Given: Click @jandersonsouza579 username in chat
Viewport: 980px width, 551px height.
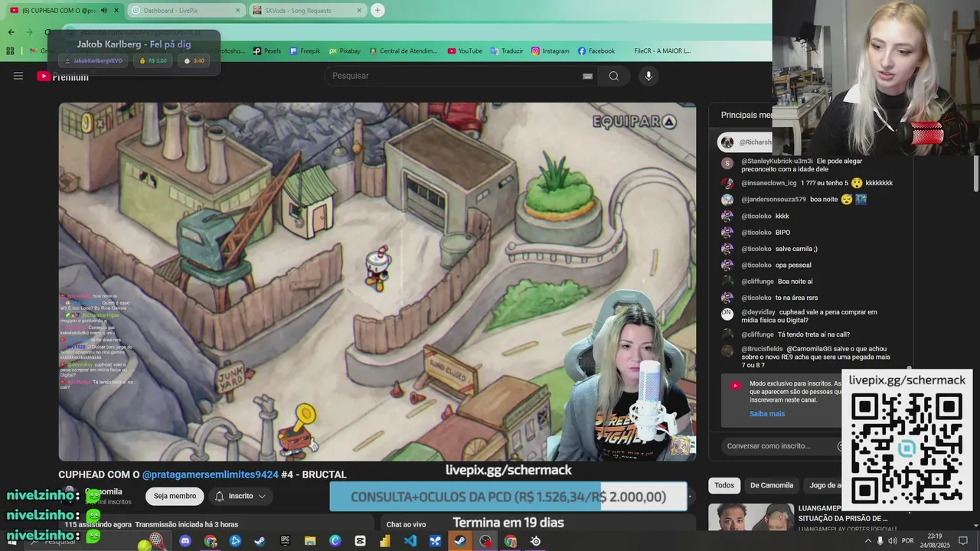Looking at the screenshot, I should [773, 200].
